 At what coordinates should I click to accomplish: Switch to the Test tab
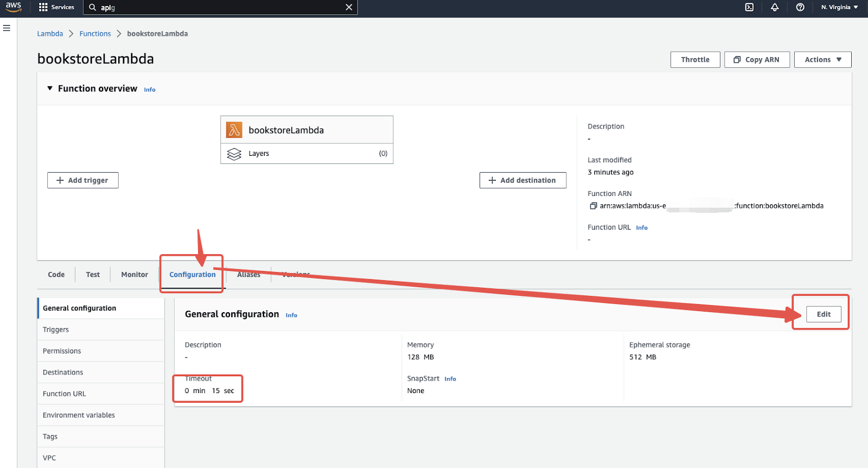93,275
